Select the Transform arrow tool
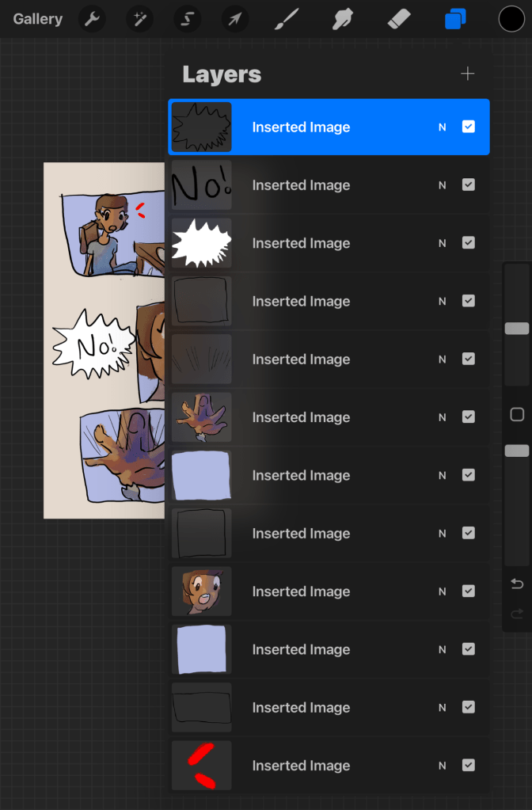 tap(234, 19)
